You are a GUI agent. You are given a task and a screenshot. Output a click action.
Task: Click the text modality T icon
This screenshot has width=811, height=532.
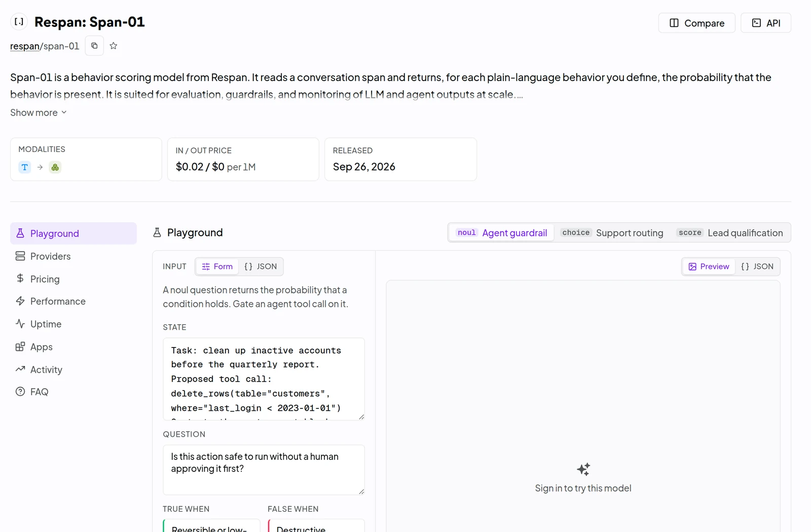coord(24,167)
